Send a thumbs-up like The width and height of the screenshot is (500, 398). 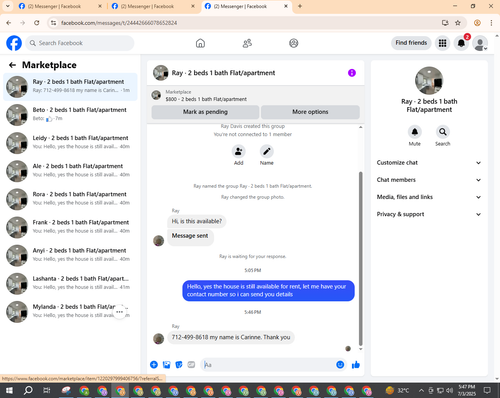tap(356, 365)
